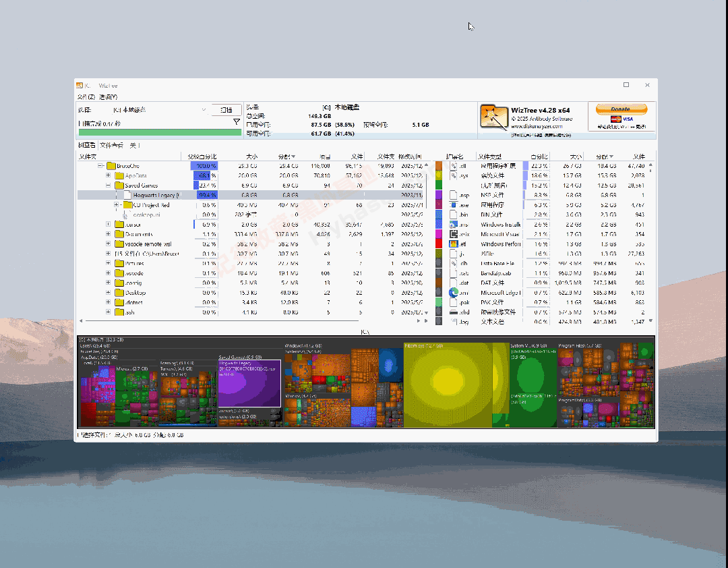Click the .etl Windows Performance file icon
The height and width of the screenshot is (568, 728).
pyautogui.click(x=454, y=244)
